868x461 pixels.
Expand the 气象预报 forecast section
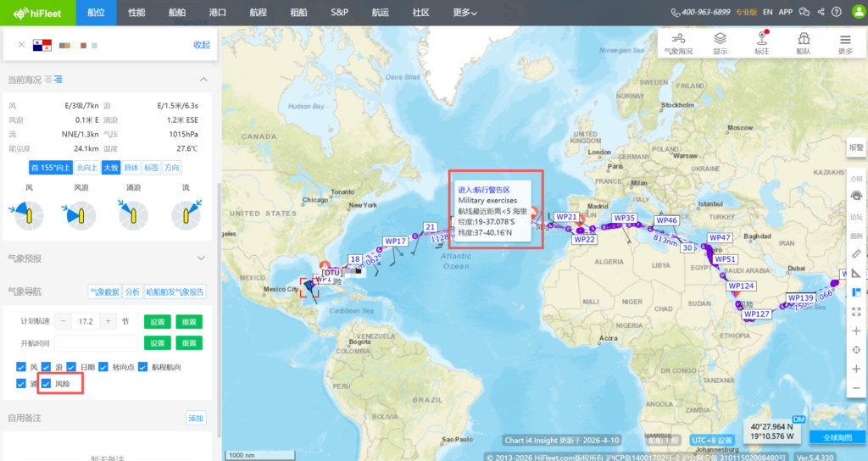(x=202, y=258)
